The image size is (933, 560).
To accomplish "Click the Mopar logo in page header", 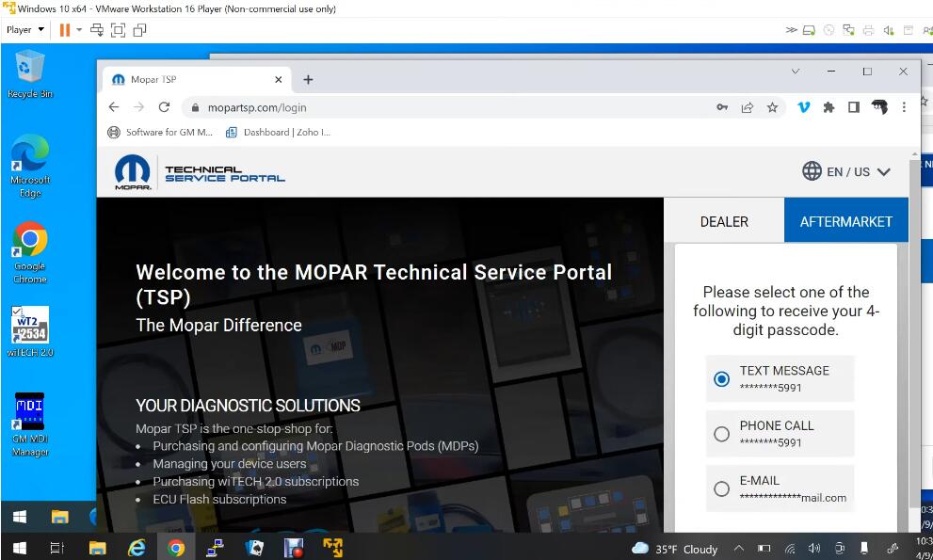I will [132, 172].
